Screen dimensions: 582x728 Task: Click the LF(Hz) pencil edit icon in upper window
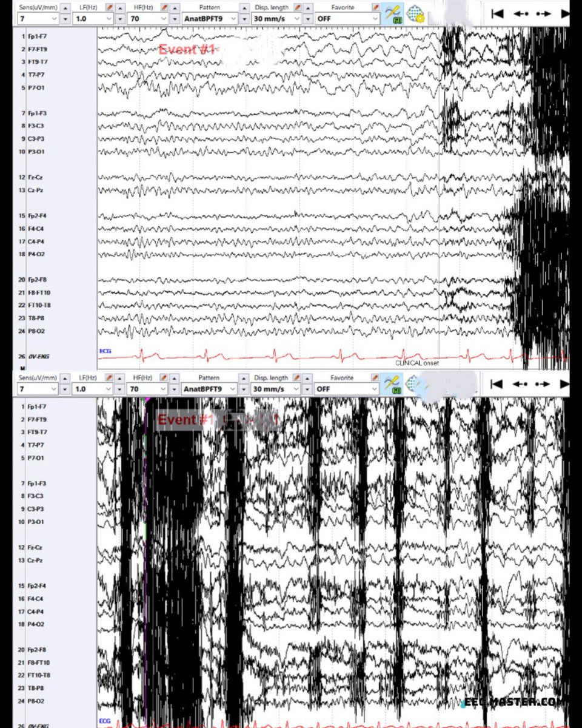(109, 7)
